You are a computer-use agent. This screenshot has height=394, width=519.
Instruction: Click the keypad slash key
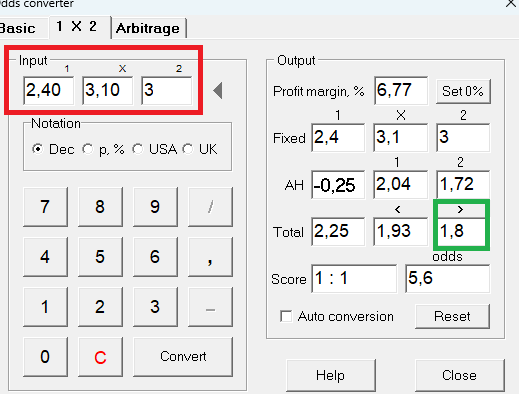pos(210,207)
